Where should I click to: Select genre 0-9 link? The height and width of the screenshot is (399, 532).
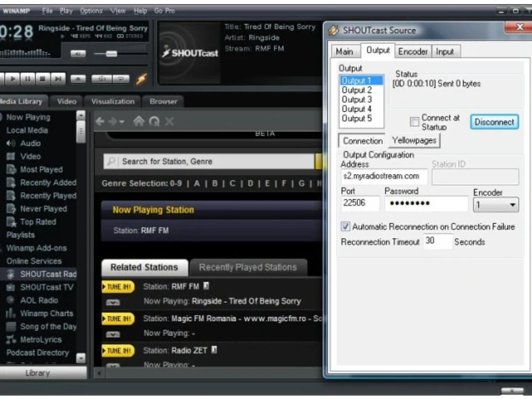pyautogui.click(x=176, y=184)
